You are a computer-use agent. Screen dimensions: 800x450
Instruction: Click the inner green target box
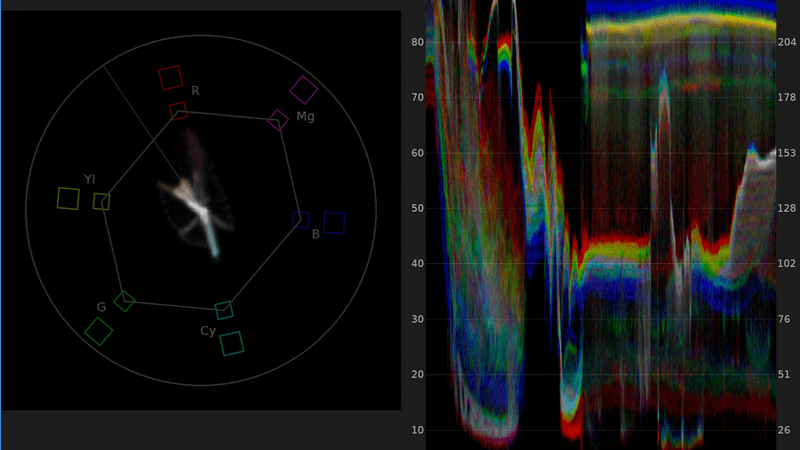tap(124, 300)
